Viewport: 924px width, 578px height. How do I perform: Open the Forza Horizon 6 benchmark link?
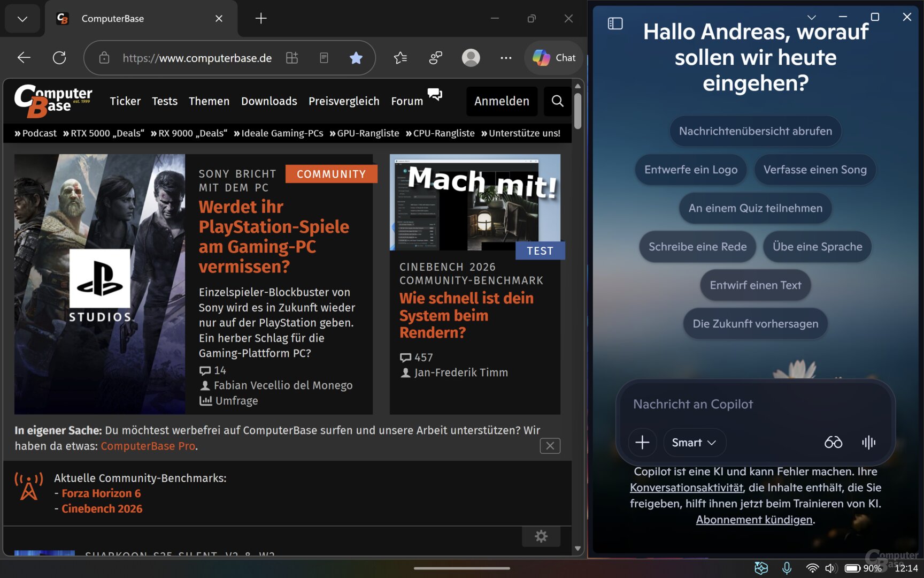click(x=101, y=493)
